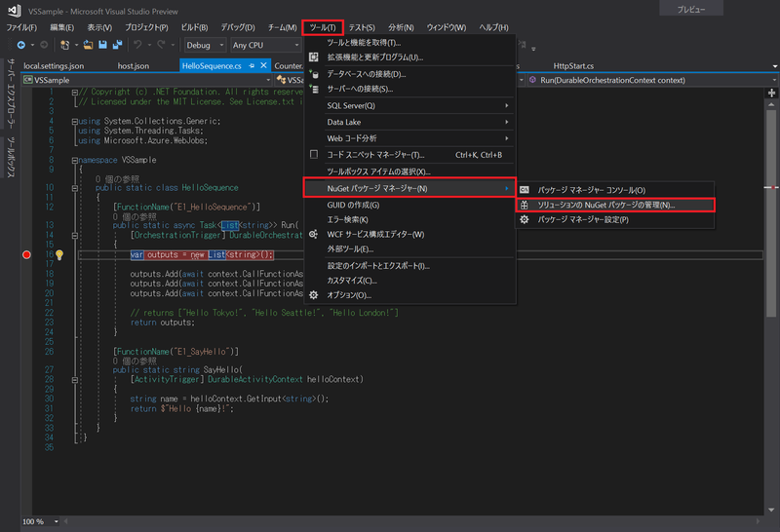Click the VSSample project icon in the navigation bar
Screen dimensions: 780x532
coord(28,80)
